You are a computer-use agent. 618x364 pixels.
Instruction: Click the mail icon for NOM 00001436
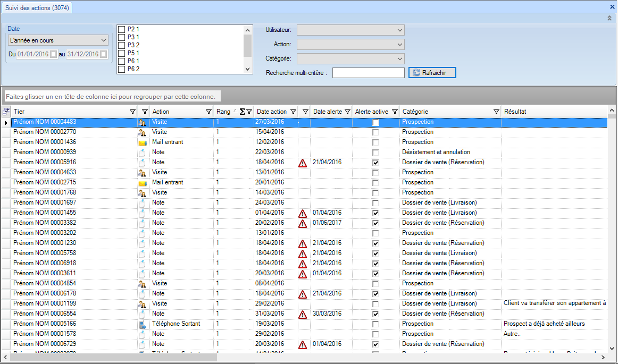pos(142,142)
